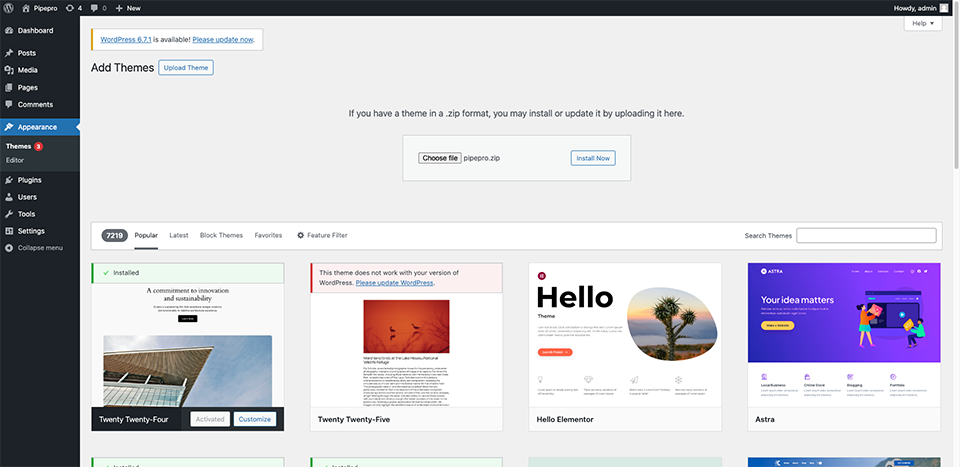
Task: Open the + New content menu
Action: pyautogui.click(x=128, y=8)
